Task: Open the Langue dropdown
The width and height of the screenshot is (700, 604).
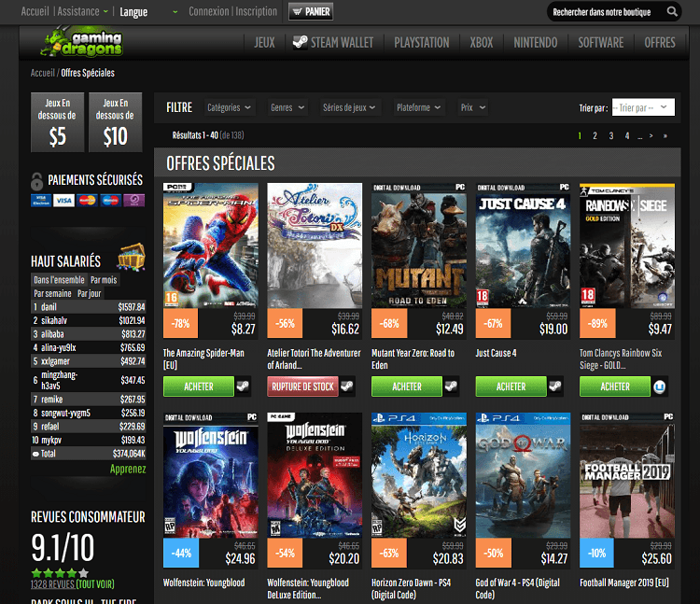Action: 148,11
